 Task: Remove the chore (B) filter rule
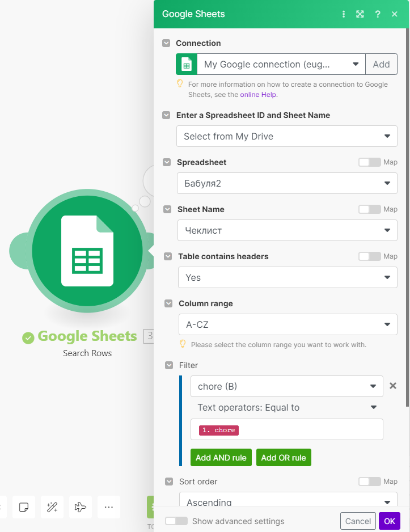point(393,386)
